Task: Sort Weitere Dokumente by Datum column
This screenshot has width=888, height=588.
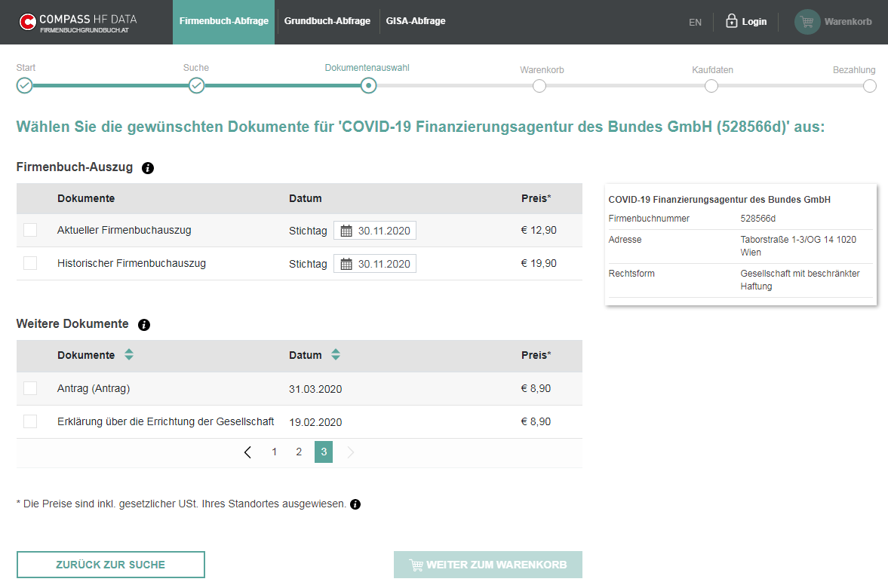Action: 336,355
